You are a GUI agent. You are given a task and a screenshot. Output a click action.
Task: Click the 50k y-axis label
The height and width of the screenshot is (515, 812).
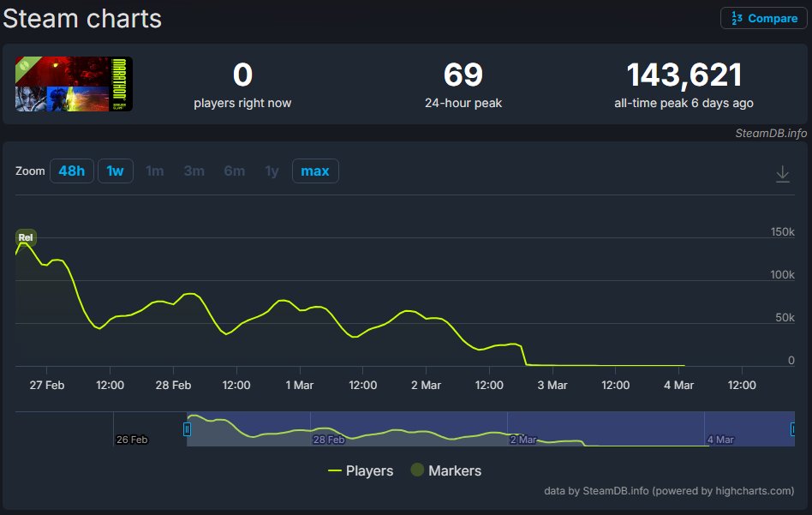(785, 318)
